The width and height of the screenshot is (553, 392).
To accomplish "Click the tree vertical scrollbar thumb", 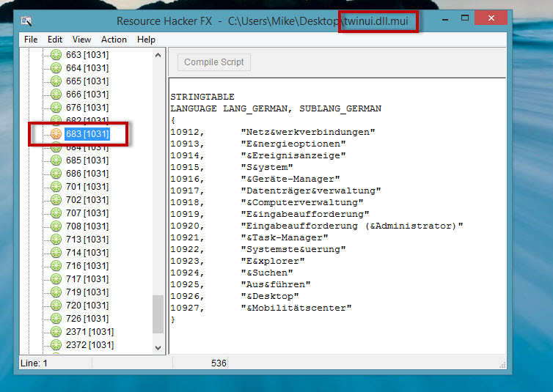I will tap(158, 314).
